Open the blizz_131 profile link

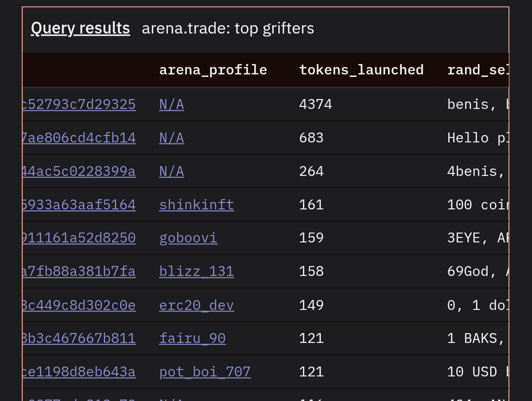pyautogui.click(x=196, y=271)
